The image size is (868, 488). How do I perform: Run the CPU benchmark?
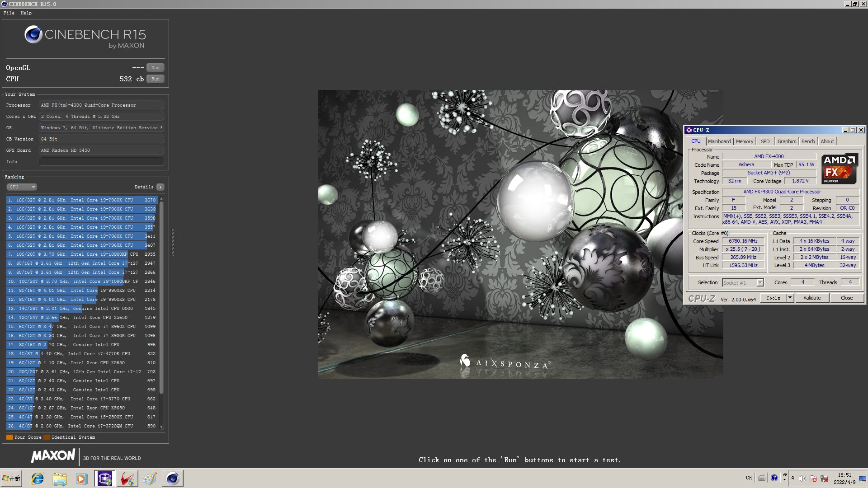[156, 79]
